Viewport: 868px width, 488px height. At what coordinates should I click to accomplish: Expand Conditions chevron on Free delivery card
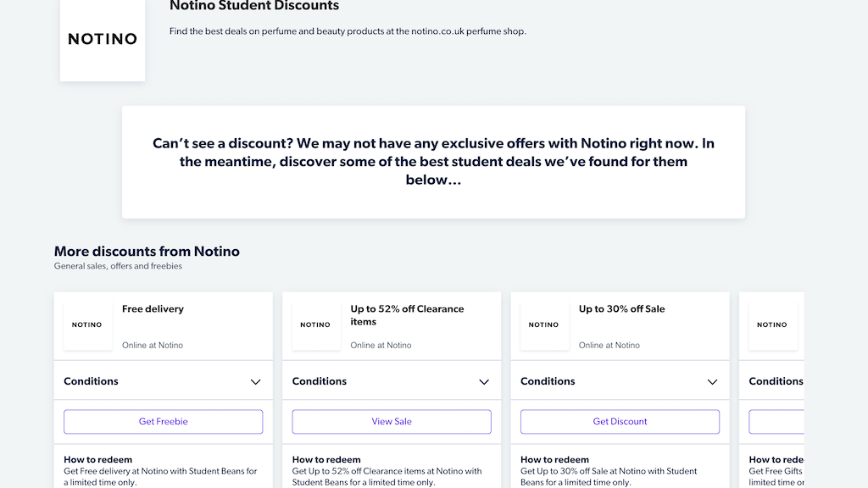(x=255, y=382)
